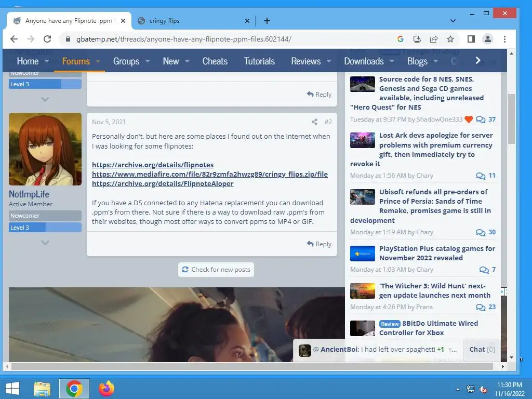Image resolution: width=532 pixels, height=399 pixels.
Task: Click the Blogs navigation item
Action: click(417, 61)
